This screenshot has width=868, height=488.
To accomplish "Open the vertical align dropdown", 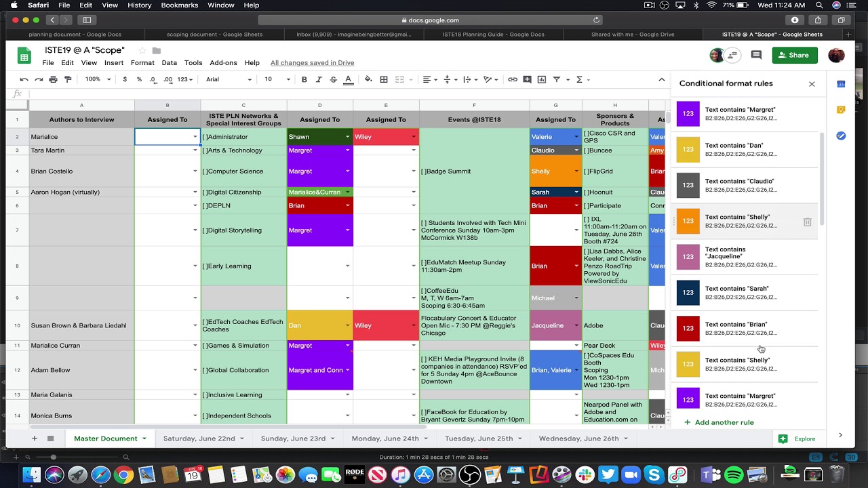I will point(449,79).
